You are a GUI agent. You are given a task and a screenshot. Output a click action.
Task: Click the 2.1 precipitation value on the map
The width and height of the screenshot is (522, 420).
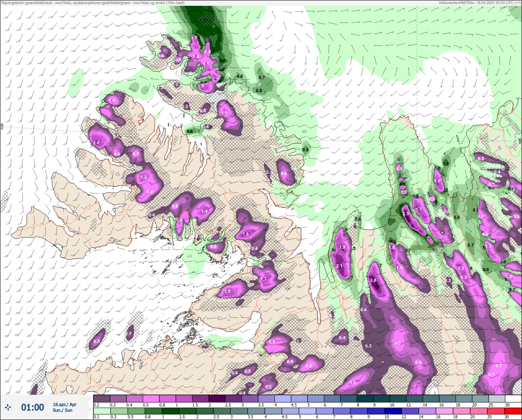pyautogui.click(x=340, y=266)
